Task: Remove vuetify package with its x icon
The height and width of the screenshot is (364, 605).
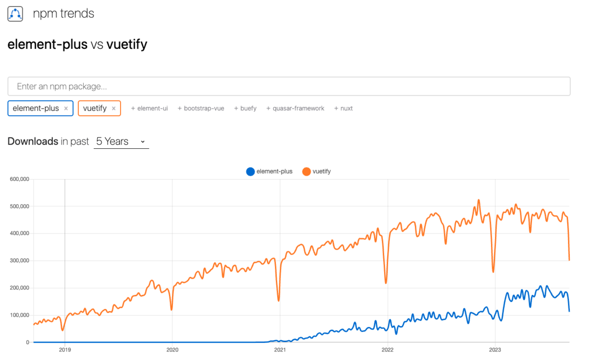Action: pos(114,108)
